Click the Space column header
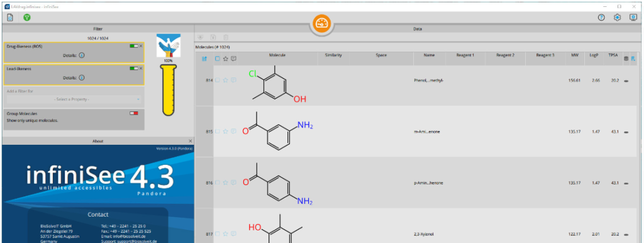 tap(381, 55)
